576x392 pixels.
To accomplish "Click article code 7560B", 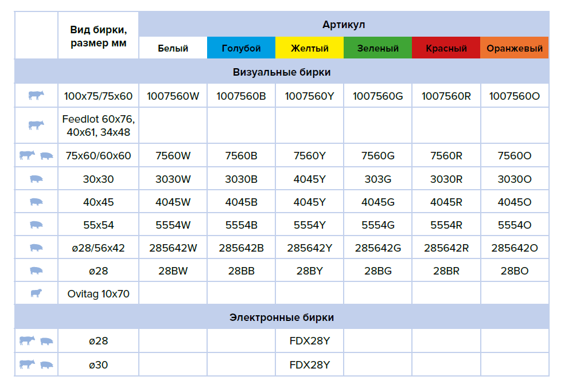I will tap(241, 156).
